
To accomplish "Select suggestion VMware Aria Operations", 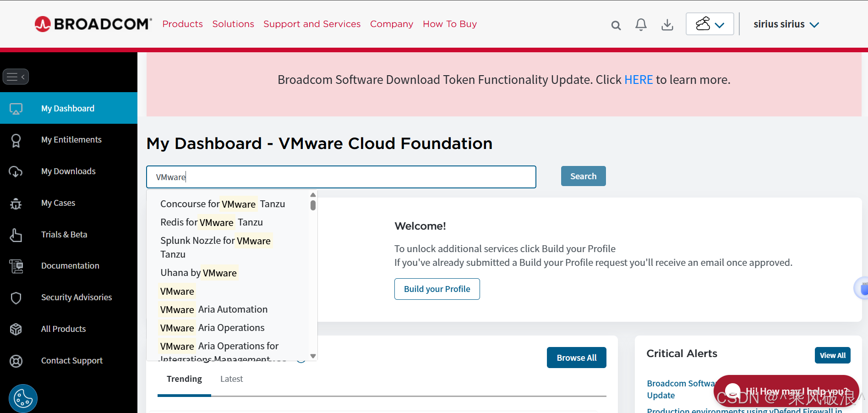I will pos(212,328).
